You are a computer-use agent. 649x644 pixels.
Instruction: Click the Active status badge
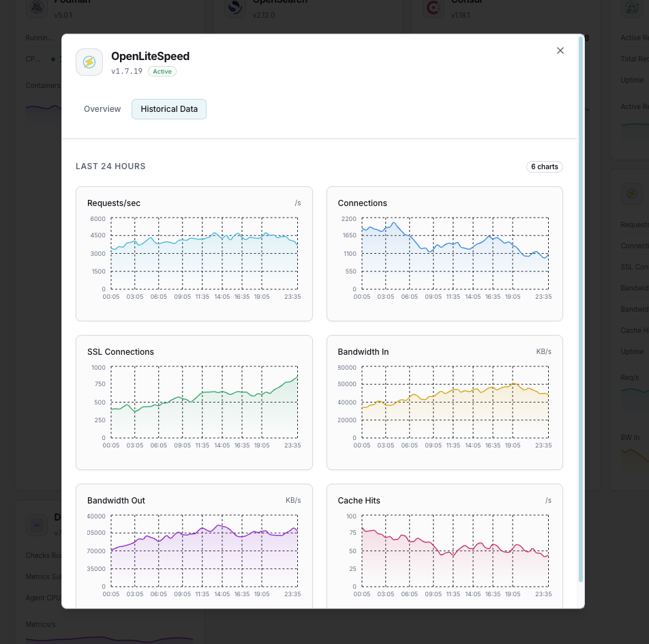tap(162, 71)
